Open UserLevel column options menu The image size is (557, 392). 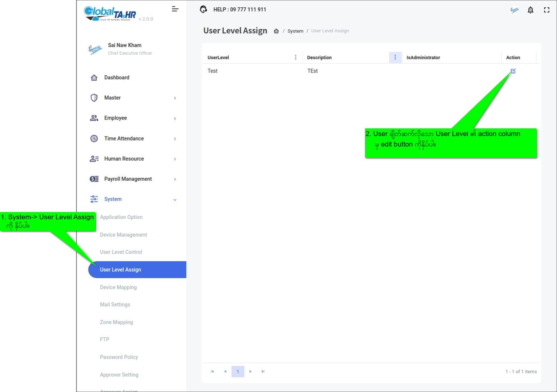tap(296, 58)
